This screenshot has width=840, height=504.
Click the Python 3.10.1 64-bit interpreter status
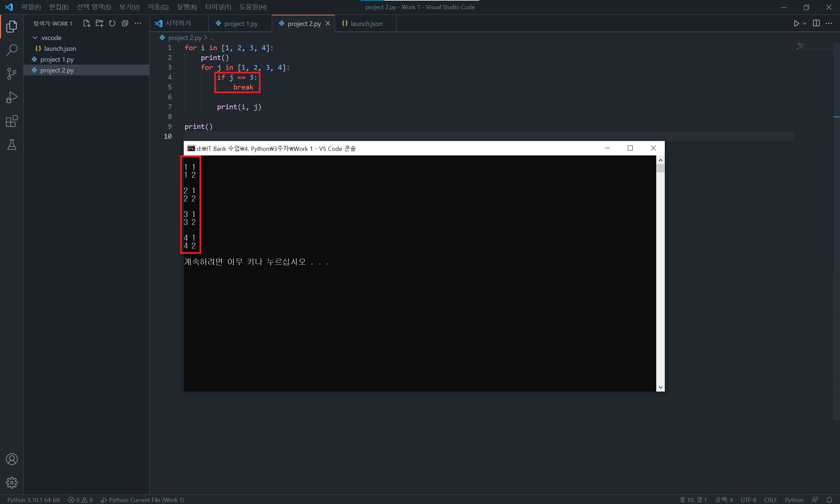tap(34, 500)
